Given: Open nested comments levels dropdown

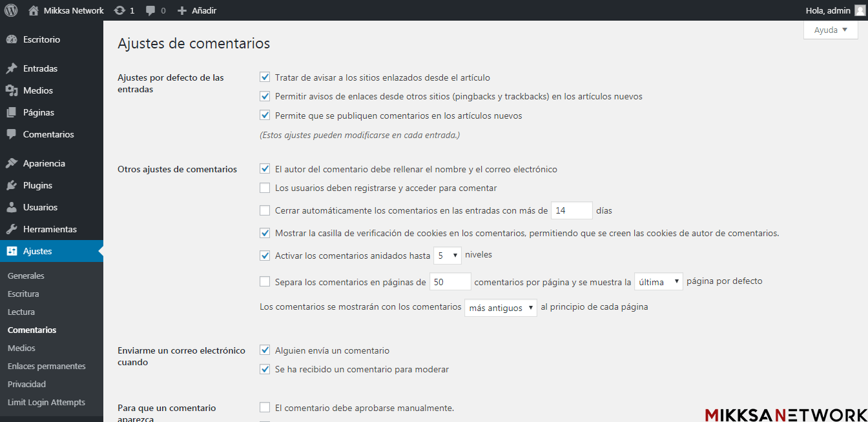Looking at the screenshot, I should click(x=447, y=256).
